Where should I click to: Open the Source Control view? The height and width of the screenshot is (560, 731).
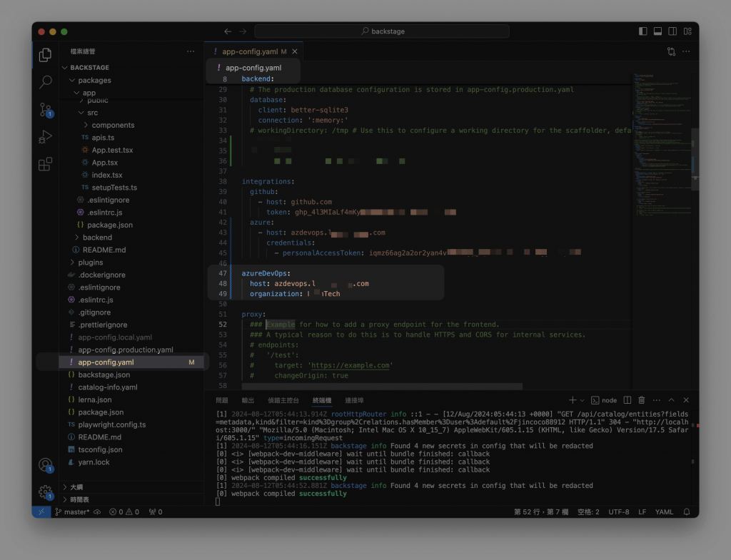45,110
